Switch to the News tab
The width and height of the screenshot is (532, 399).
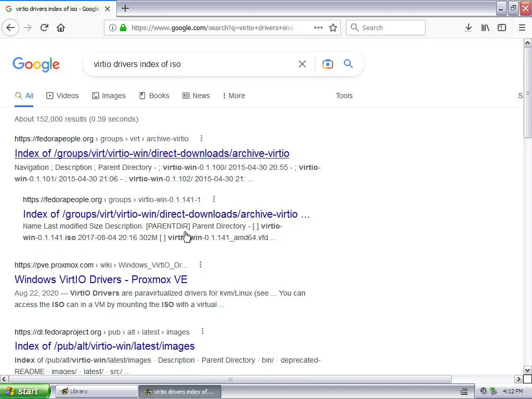tap(196, 96)
